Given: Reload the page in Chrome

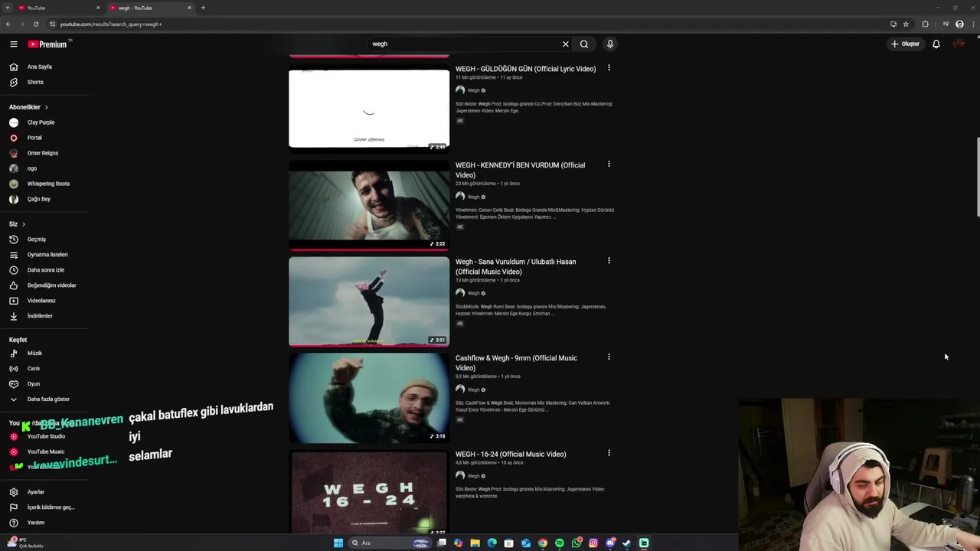Looking at the screenshot, I should coord(35,24).
